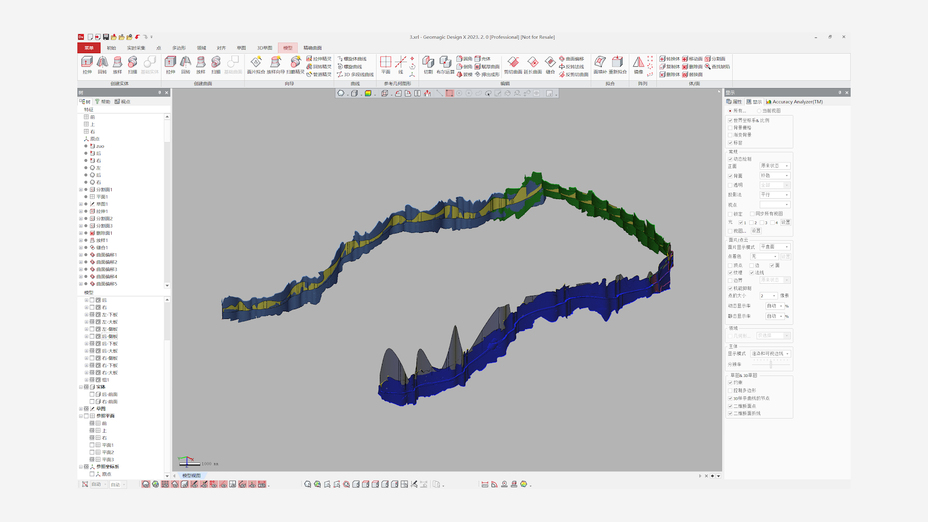The image size is (928, 522).
Task: Create a reference 线 (Line)
Action: [401, 65]
